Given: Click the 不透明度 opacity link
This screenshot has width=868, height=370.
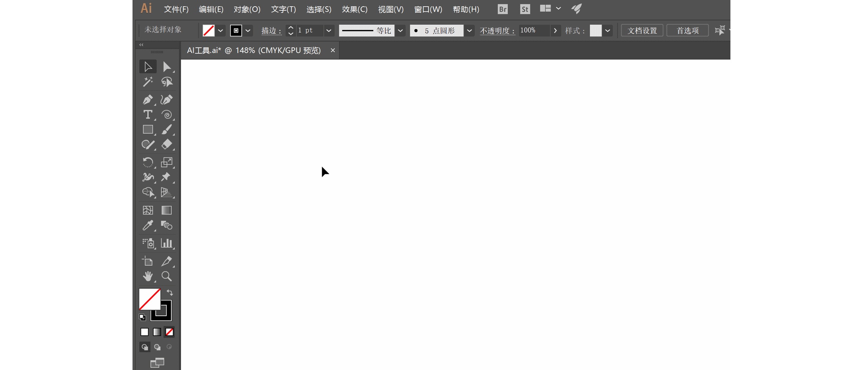Looking at the screenshot, I should [497, 30].
